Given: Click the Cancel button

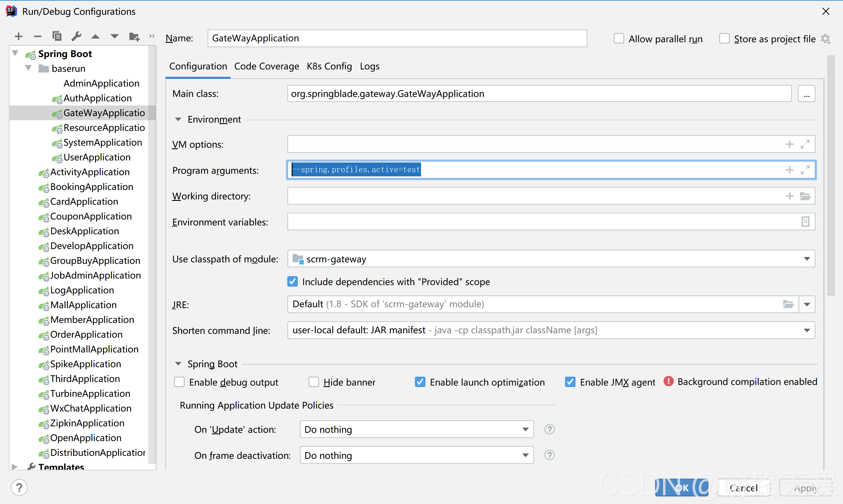Looking at the screenshot, I should [x=743, y=488].
